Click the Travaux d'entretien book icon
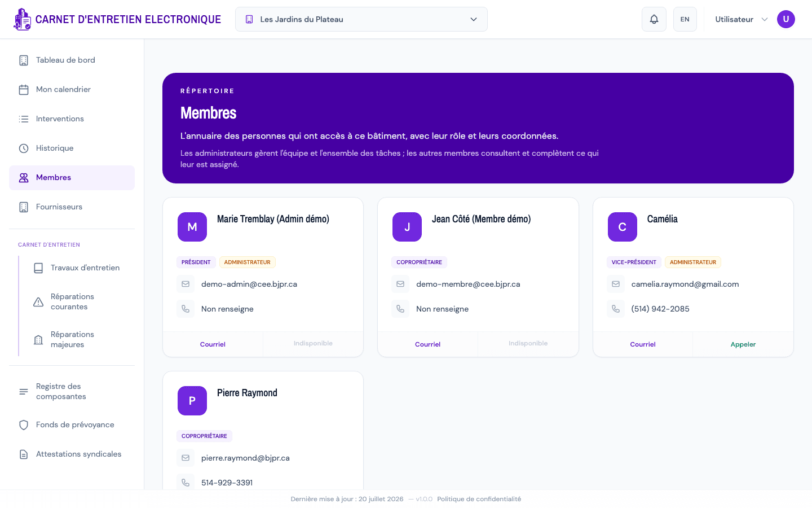Screen dimensions: 812x508 (x=38, y=268)
